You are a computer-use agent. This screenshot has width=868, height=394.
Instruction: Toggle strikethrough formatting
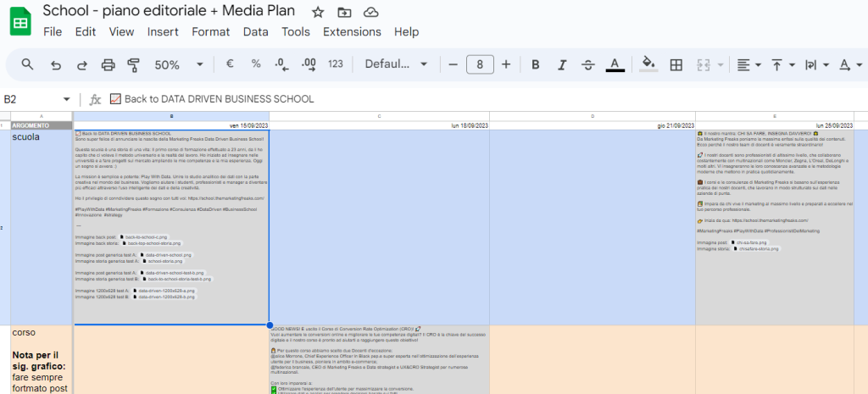(x=588, y=64)
